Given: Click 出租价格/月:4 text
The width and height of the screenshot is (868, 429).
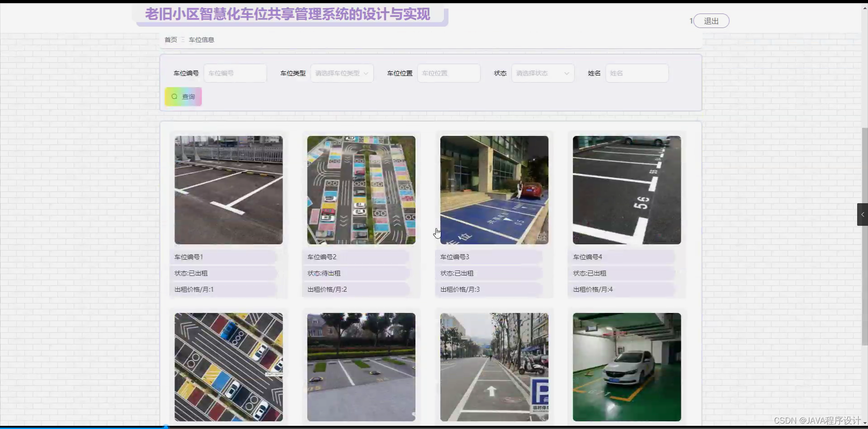Looking at the screenshot, I should [x=593, y=289].
